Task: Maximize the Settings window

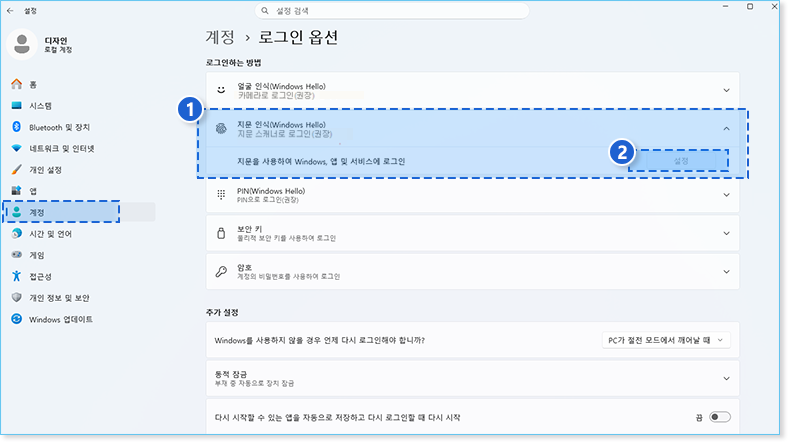Action: pos(750,7)
